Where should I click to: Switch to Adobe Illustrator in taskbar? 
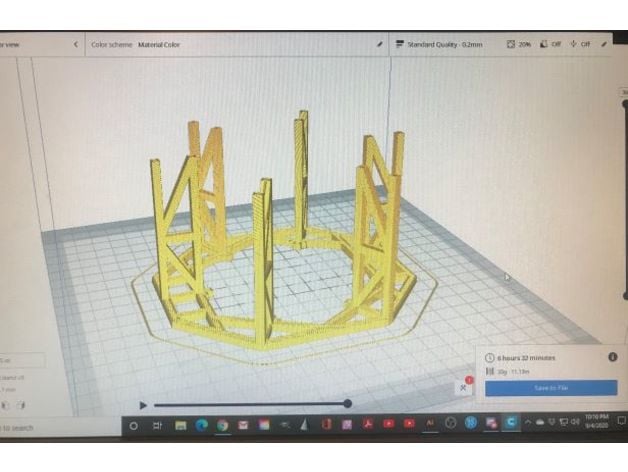click(x=430, y=423)
